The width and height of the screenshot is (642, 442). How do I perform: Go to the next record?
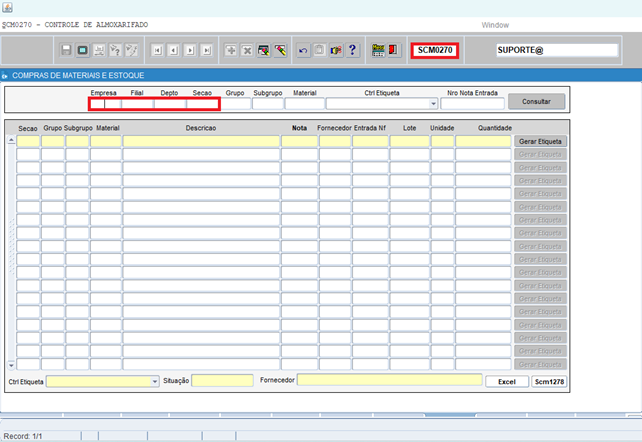tap(190, 50)
